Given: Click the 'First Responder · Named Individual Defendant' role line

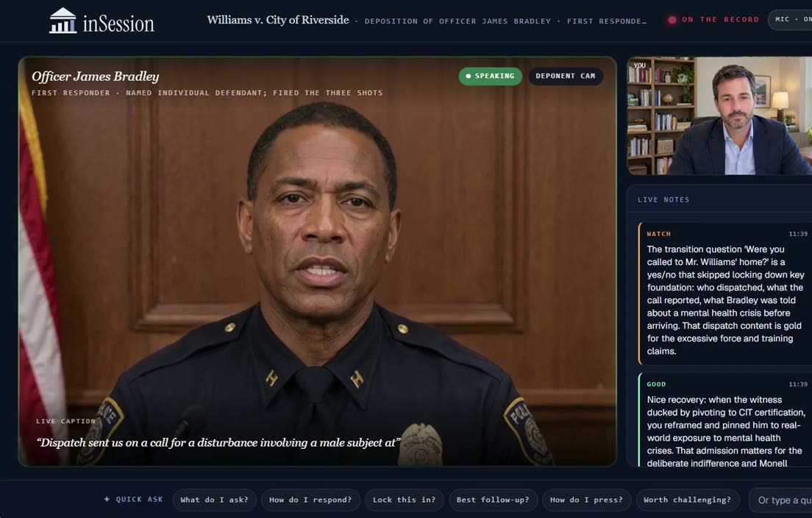Looking at the screenshot, I should (207, 93).
